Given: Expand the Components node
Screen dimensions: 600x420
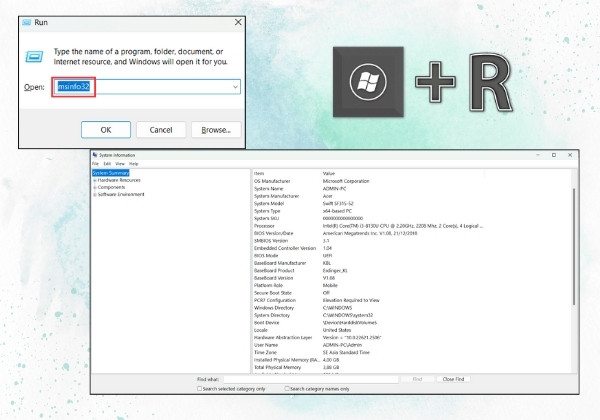Looking at the screenshot, I should click(x=95, y=187).
